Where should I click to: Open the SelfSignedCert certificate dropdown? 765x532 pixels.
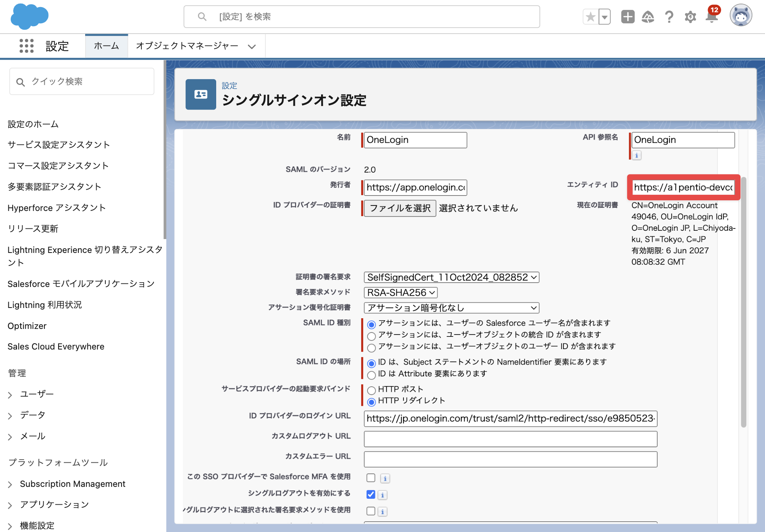(451, 277)
